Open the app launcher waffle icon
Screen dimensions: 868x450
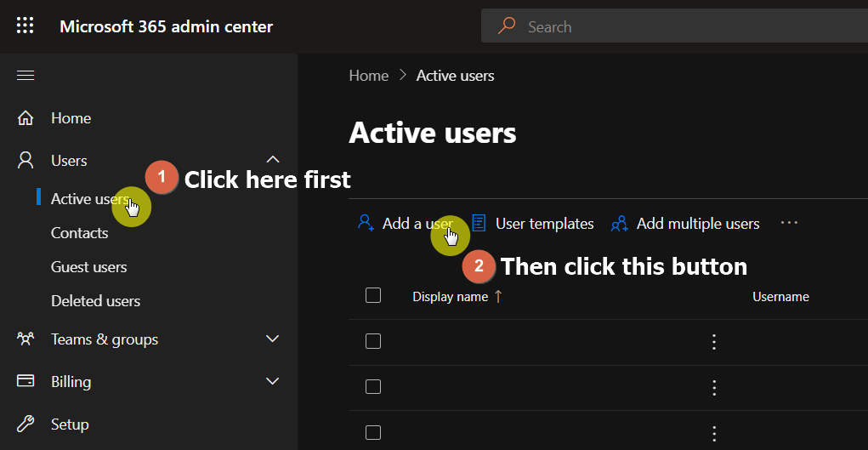[x=25, y=26]
